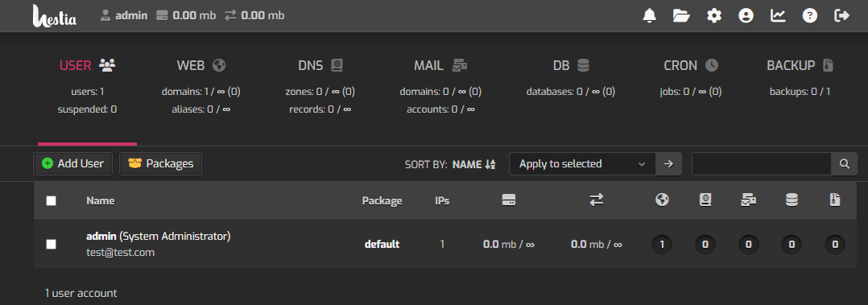Viewport: 868px width, 305px height.
Task: Click admin's databases count badge
Action: click(x=792, y=244)
